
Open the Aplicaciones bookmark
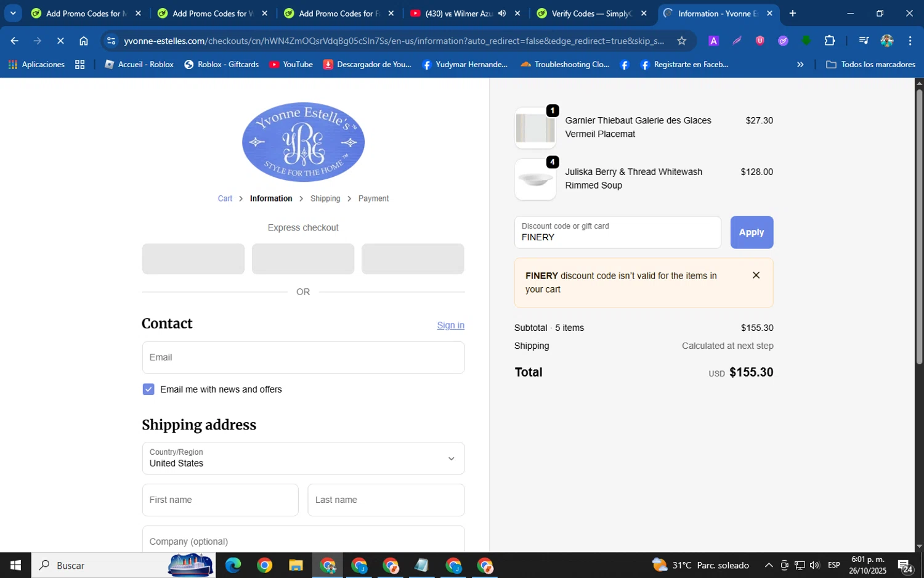[x=36, y=64]
